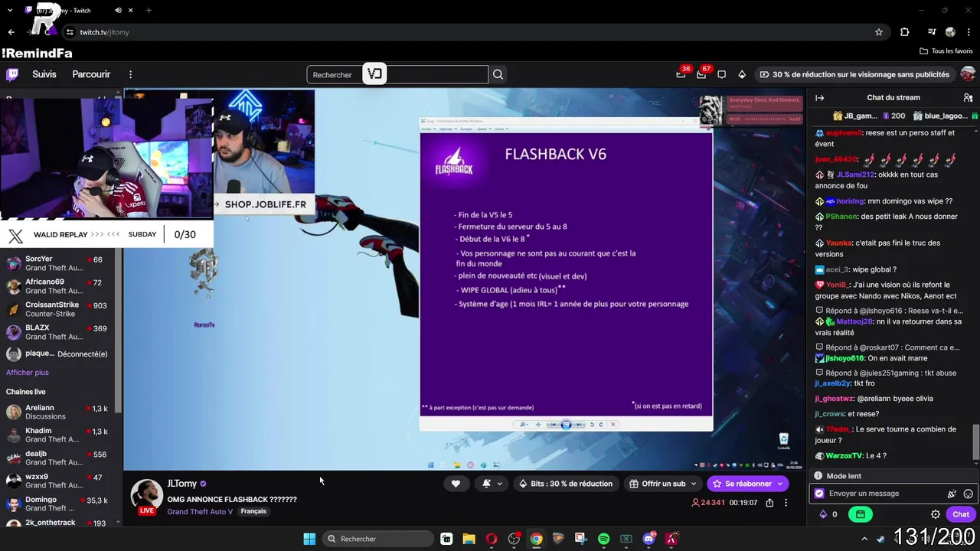Click the Bits 30 % de réduction button

[x=566, y=484]
